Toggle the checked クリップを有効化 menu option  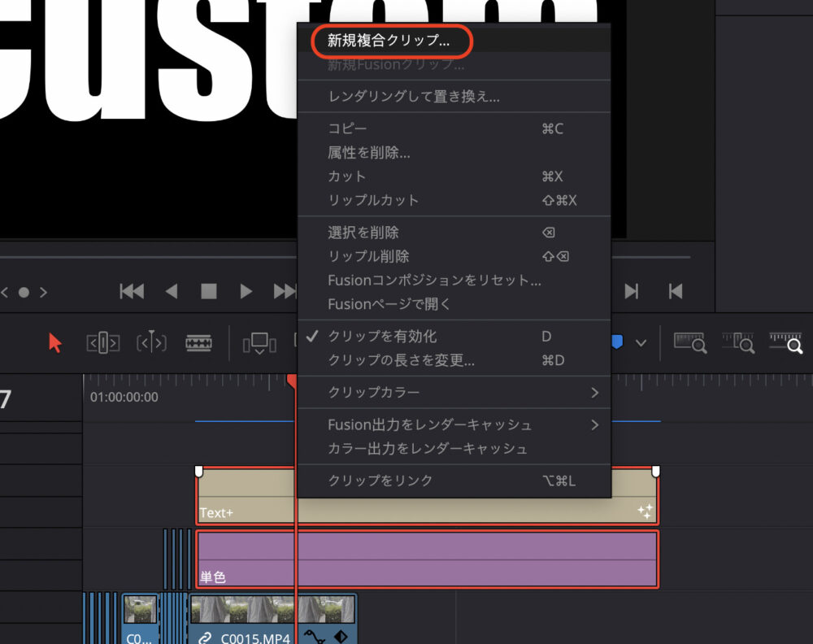pos(382,337)
